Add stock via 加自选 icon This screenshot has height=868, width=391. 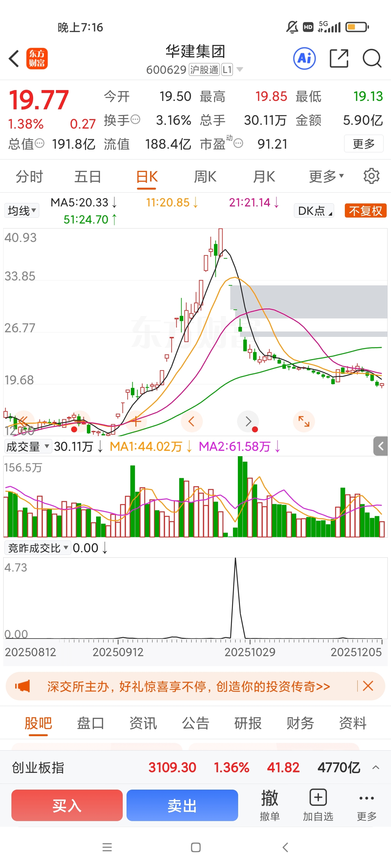tap(318, 805)
